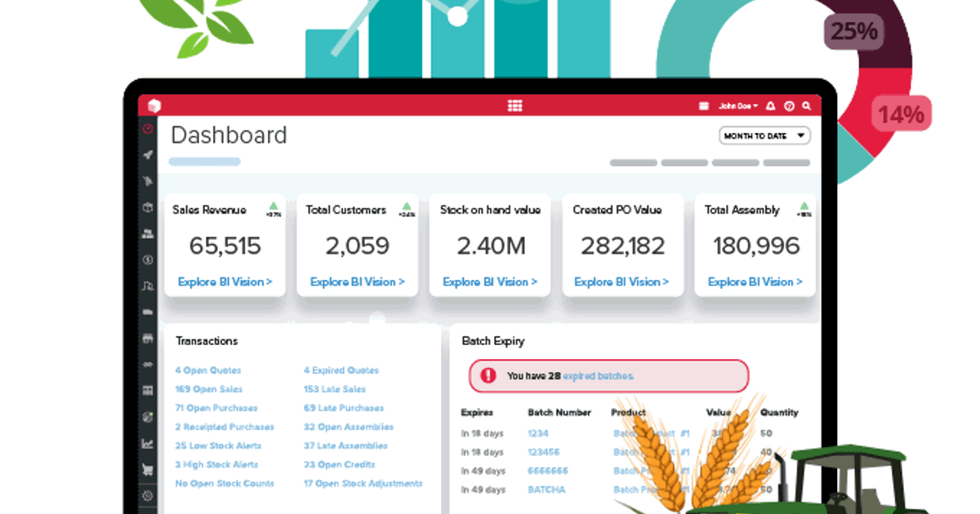The width and height of the screenshot is (980, 514).
Task: Explore BI Vision for Stock on hand value
Action: click(x=490, y=282)
